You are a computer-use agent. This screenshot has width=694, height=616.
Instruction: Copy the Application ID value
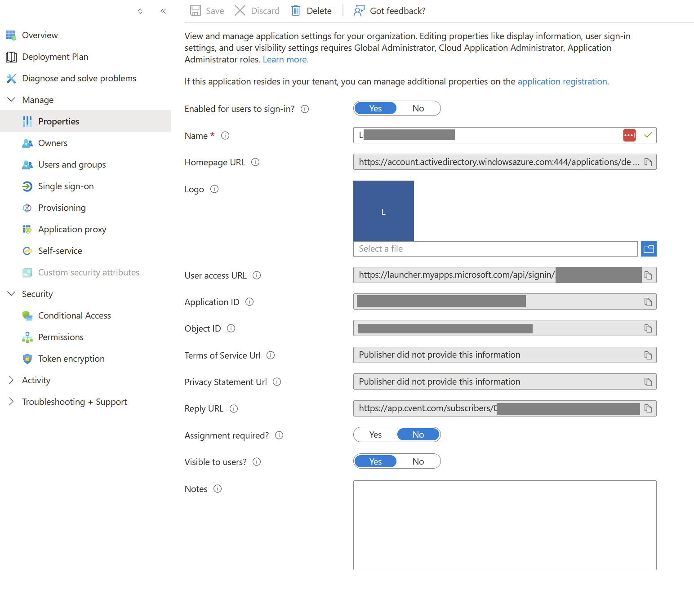pos(648,302)
